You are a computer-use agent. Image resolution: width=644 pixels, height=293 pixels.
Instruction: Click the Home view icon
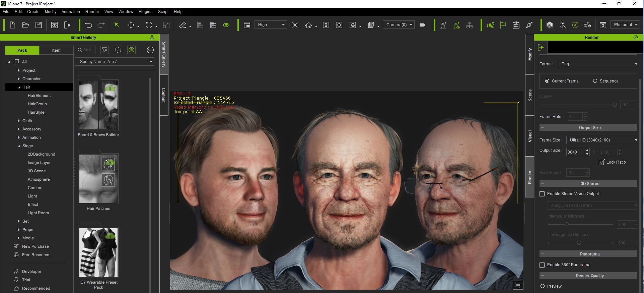pyautogui.click(x=308, y=25)
